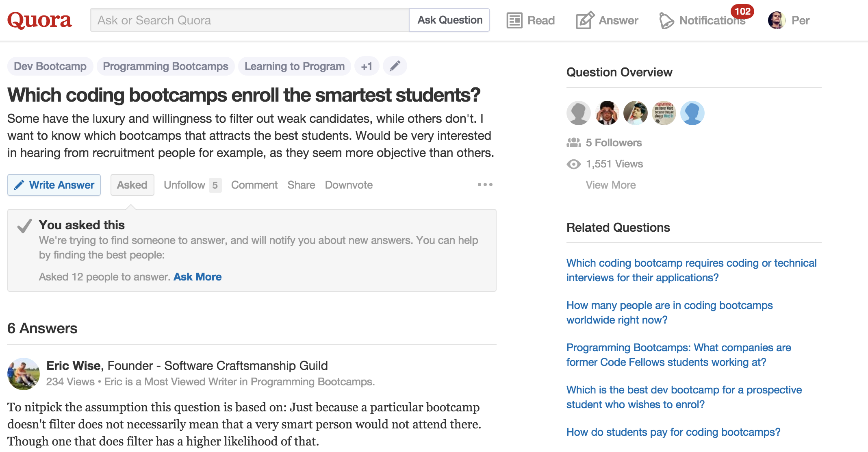Toggle the Asked status button
The height and width of the screenshot is (452, 868).
[132, 185]
